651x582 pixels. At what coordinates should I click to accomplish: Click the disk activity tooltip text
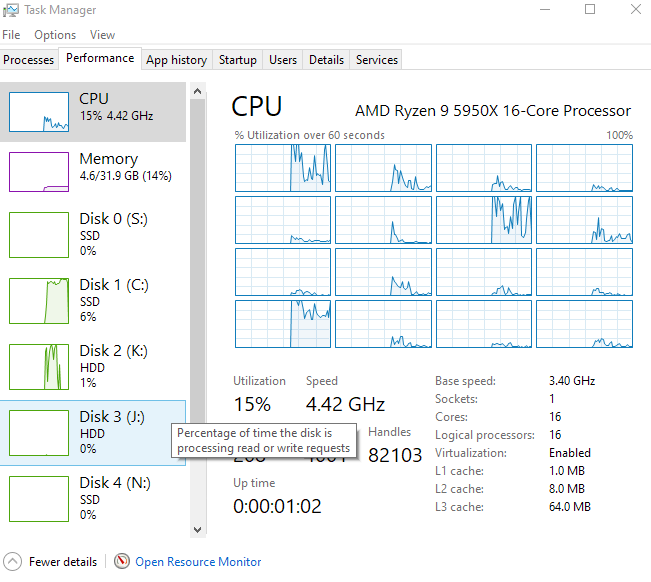click(264, 440)
